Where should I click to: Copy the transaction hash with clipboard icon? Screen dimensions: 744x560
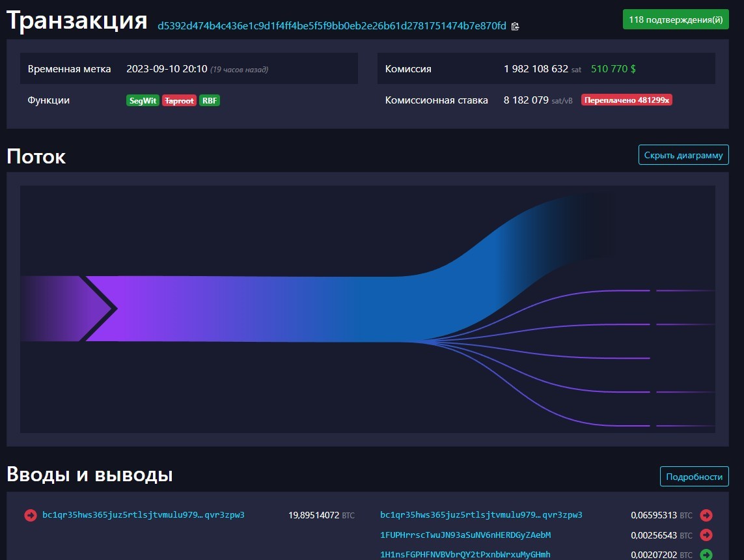click(x=516, y=27)
